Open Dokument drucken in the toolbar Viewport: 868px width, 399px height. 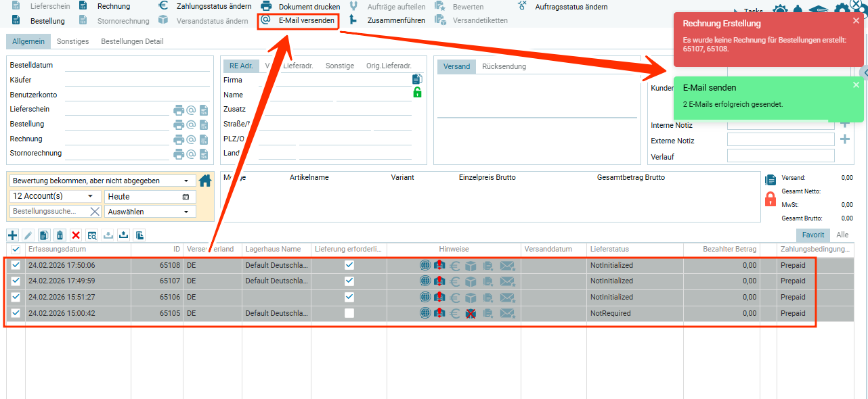tap(301, 7)
